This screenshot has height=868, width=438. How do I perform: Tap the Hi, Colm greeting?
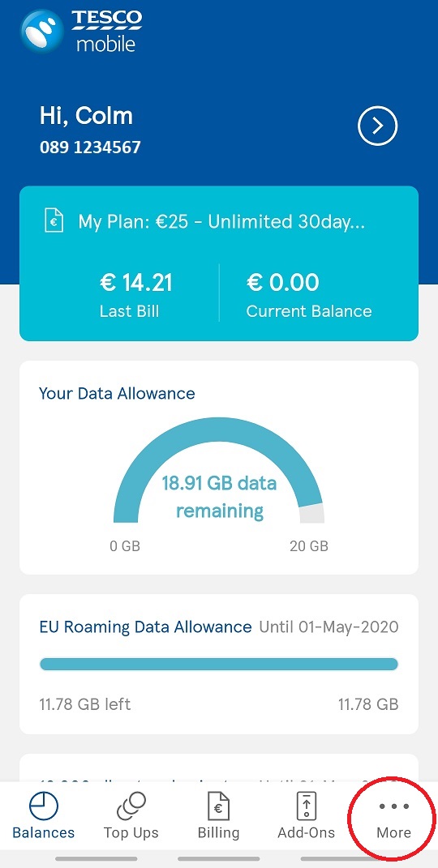(86, 116)
